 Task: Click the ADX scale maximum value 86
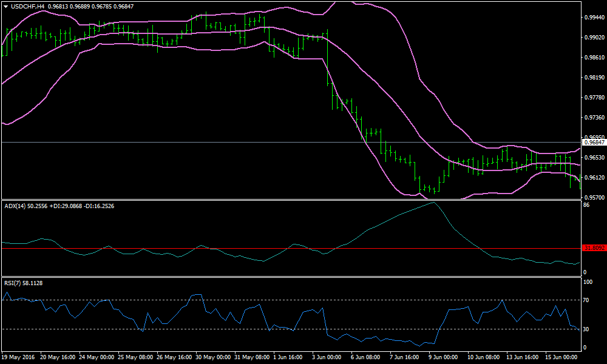(587, 206)
